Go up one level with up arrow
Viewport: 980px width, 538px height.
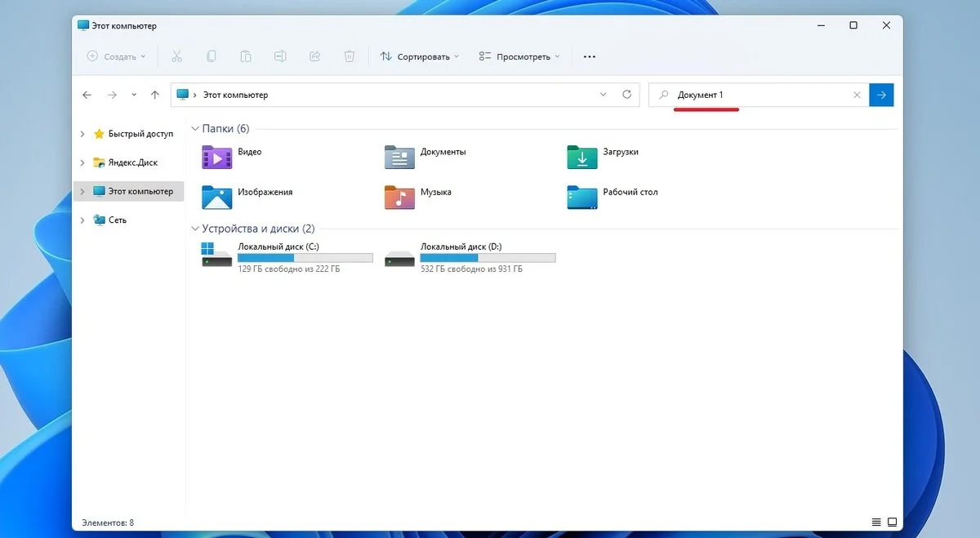tap(155, 95)
